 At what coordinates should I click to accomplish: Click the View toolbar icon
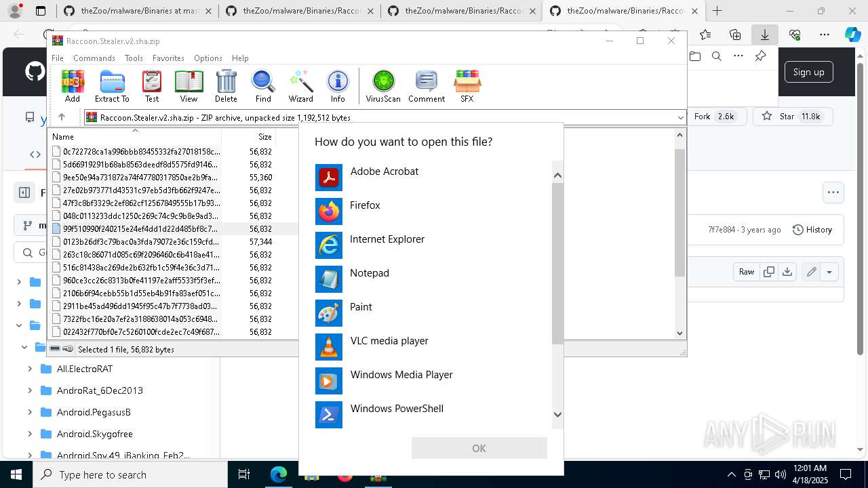coord(189,86)
